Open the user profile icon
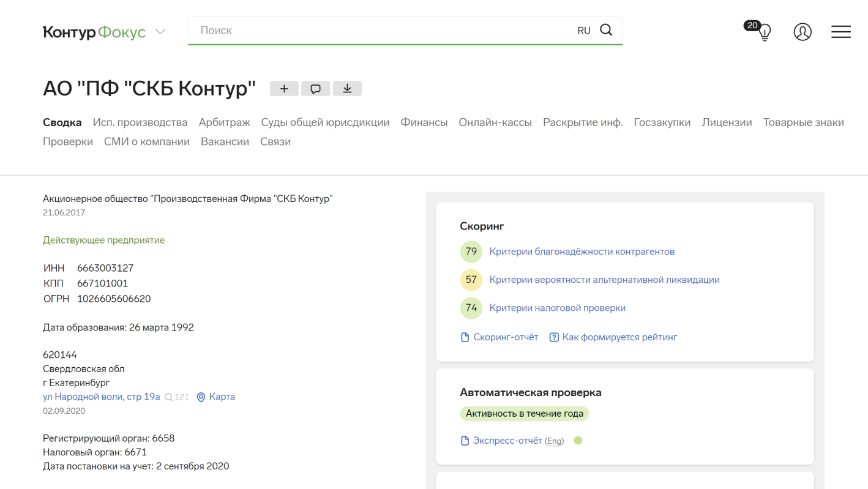The width and height of the screenshot is (868, 489). pos(803,32)
